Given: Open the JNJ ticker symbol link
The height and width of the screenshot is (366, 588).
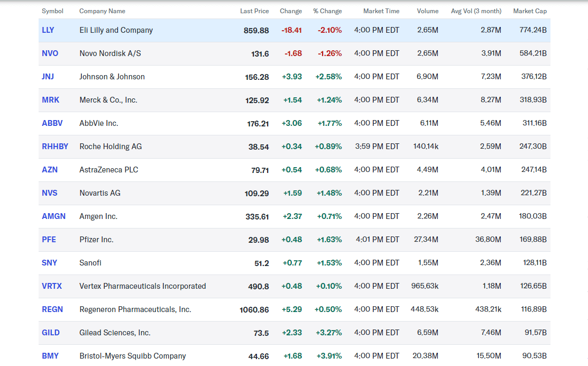Looking at the screenshot, I should coord(48,77).
